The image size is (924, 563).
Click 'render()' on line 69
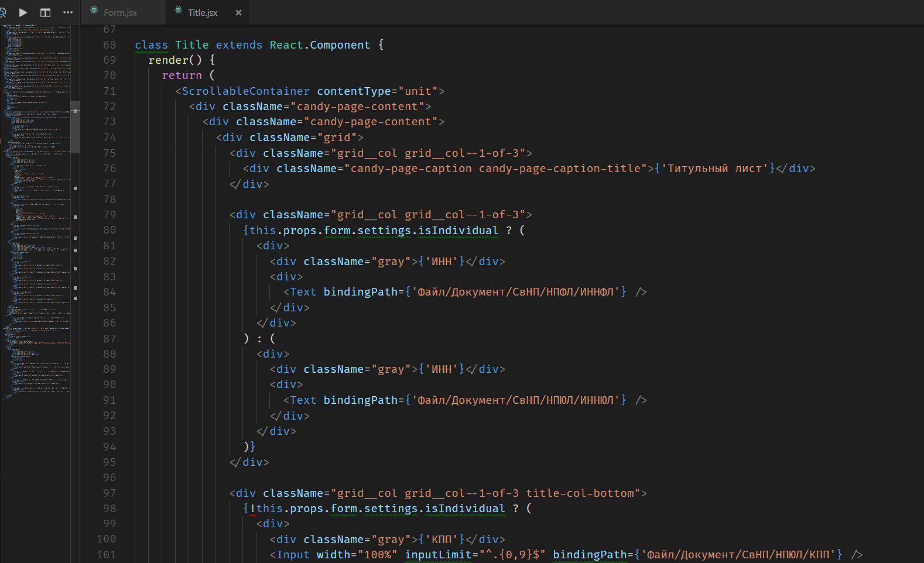[x=175, y=60]
